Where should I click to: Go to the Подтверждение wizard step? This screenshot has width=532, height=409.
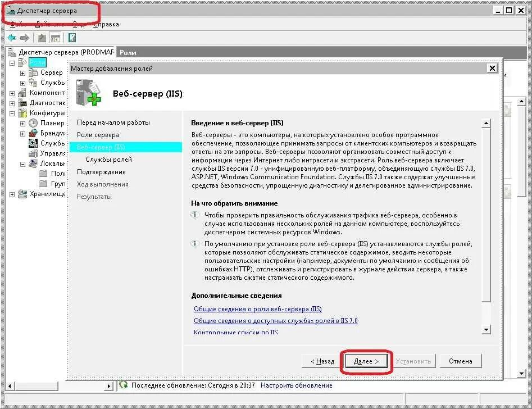(101, 172)
